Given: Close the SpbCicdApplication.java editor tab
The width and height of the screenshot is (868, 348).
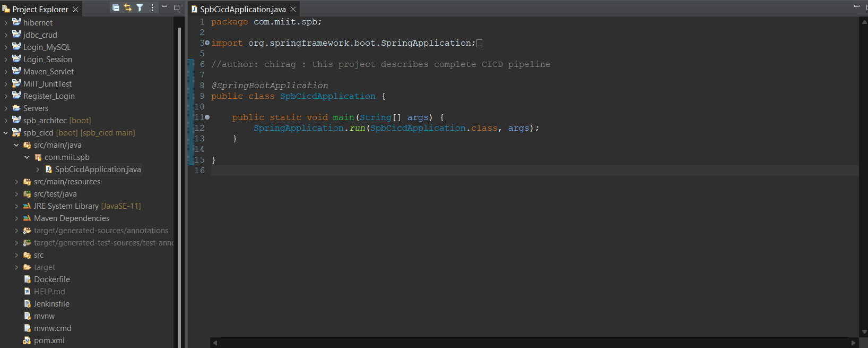Looking at the screenshot, I should tap(293, 10).
